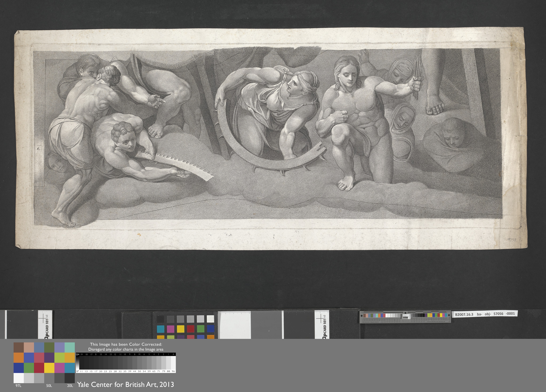Select the brown swatch in the chart's top row

point(19,347)
